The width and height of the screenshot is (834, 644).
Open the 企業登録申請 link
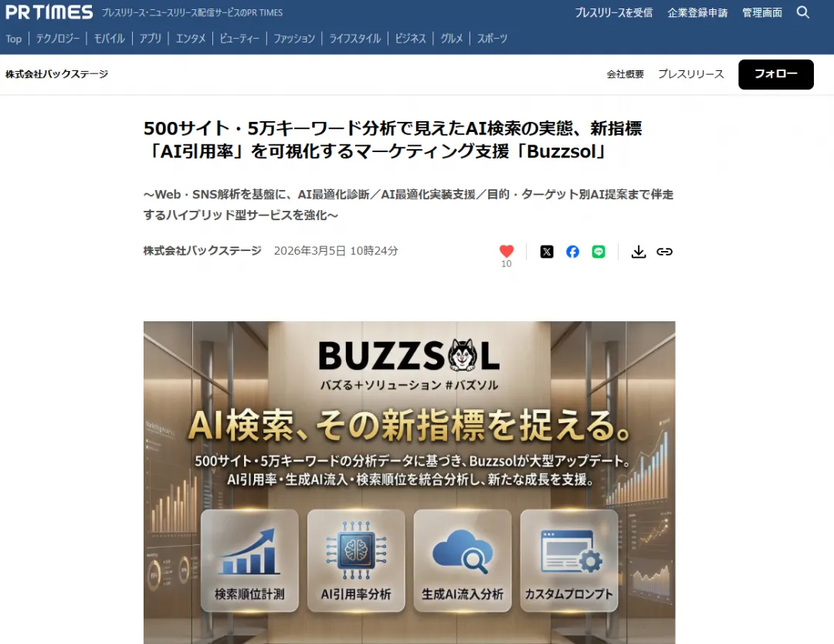697,12
